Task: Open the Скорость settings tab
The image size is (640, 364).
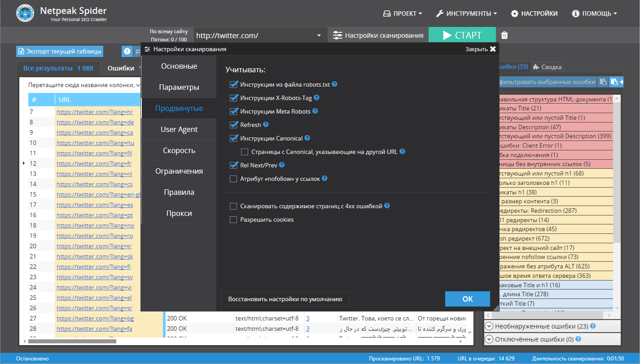Action: tap(179, 150)
